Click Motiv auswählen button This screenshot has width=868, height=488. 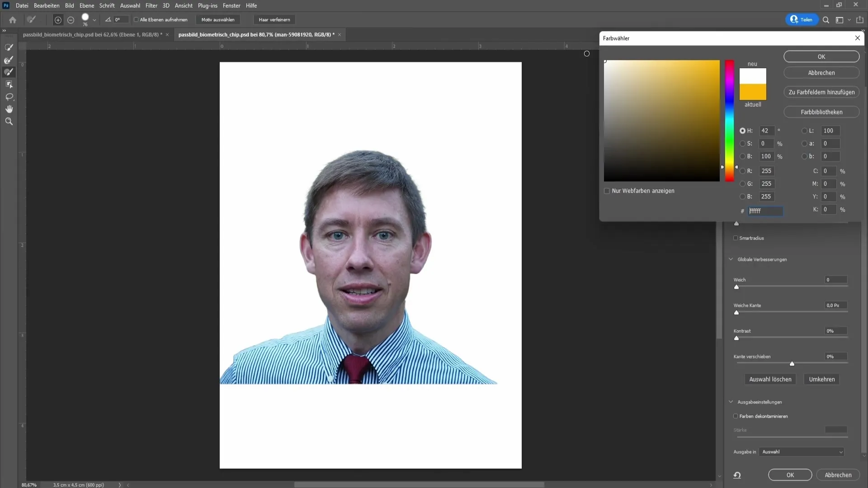[x=218, y=20]
